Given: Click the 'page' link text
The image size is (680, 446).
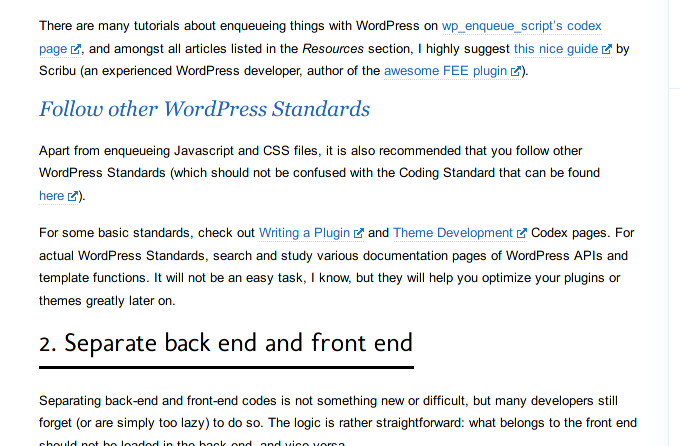Looking at the screenshot, I should tap(53, 49).
